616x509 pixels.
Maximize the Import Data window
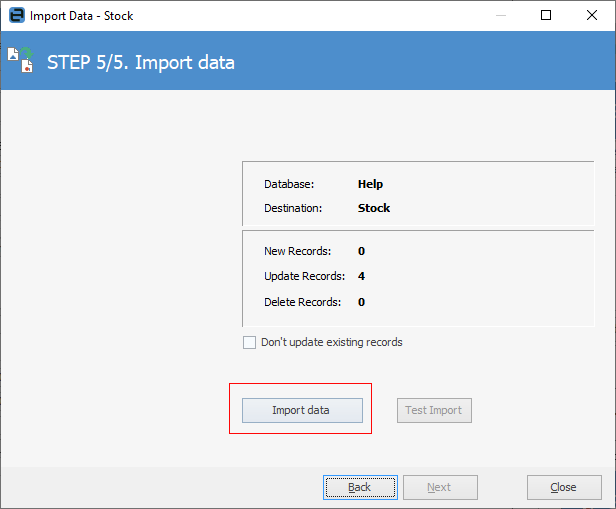pyautogui.click(x=545, y=16)
